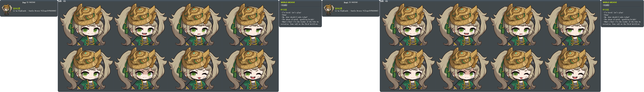Select the laughing winking portrait in the Day gallery
The width and height of the screenshot is (644, 92).
[x=249, y=69]
